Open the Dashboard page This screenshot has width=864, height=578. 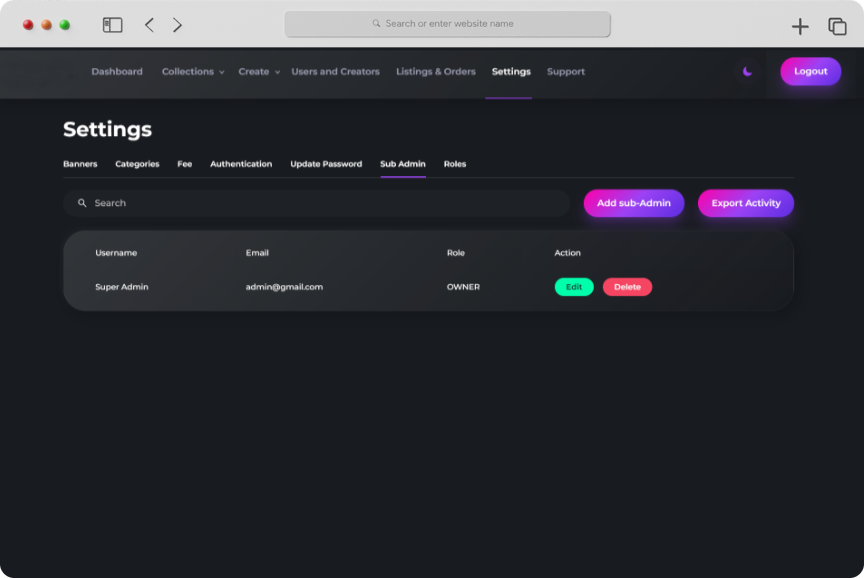117,72
